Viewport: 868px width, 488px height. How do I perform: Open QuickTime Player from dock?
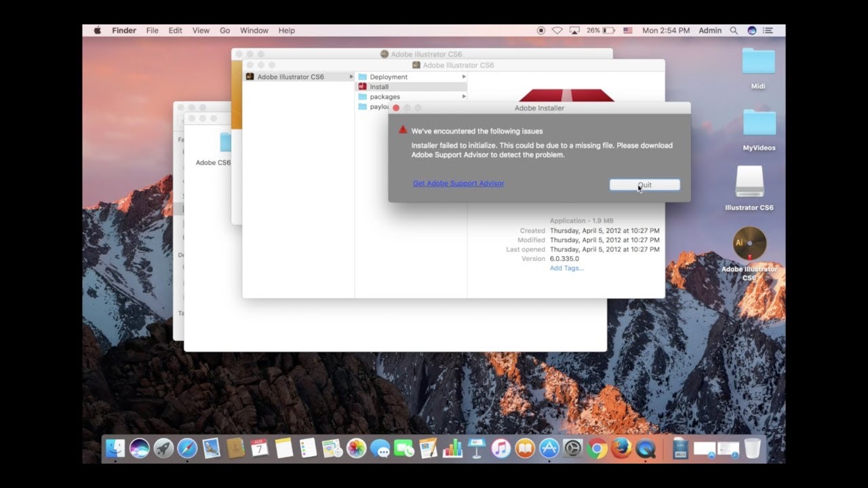point(646,448)
